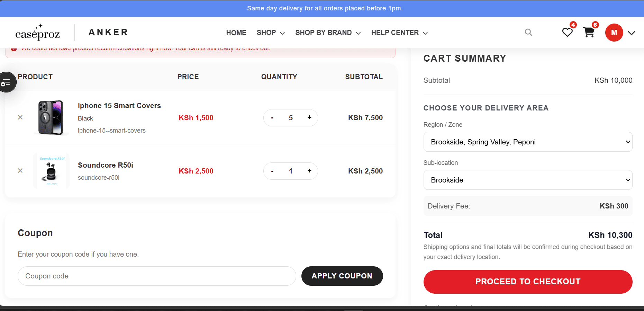
Task: Click the 'KSh 10,000' subtotal value
Action: 614,80
